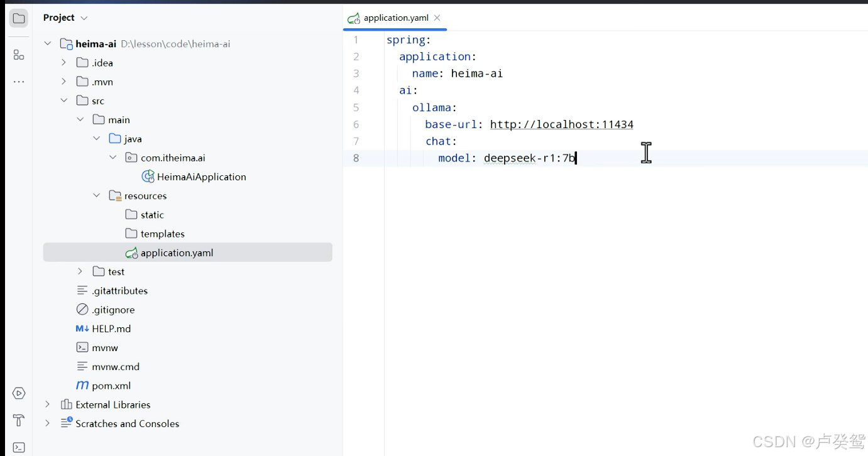Viewport: 868px width, 456px height.
Task: Open the Structure tool window icon
Action: [19, 55]
